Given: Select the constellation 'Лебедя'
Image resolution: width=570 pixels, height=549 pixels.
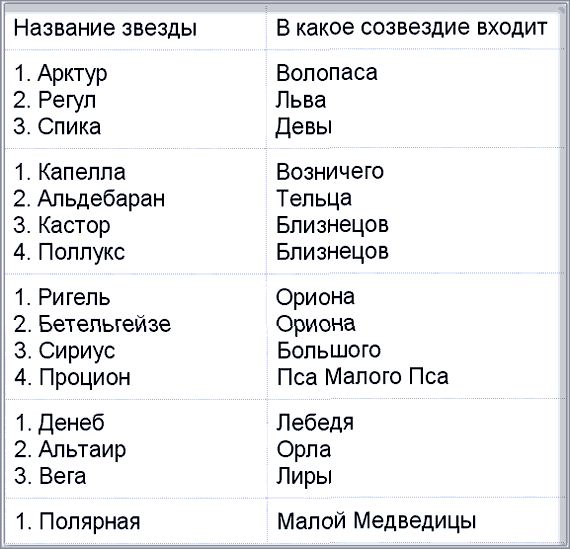Looking at the screenshot, I should (x=315, y=423).
